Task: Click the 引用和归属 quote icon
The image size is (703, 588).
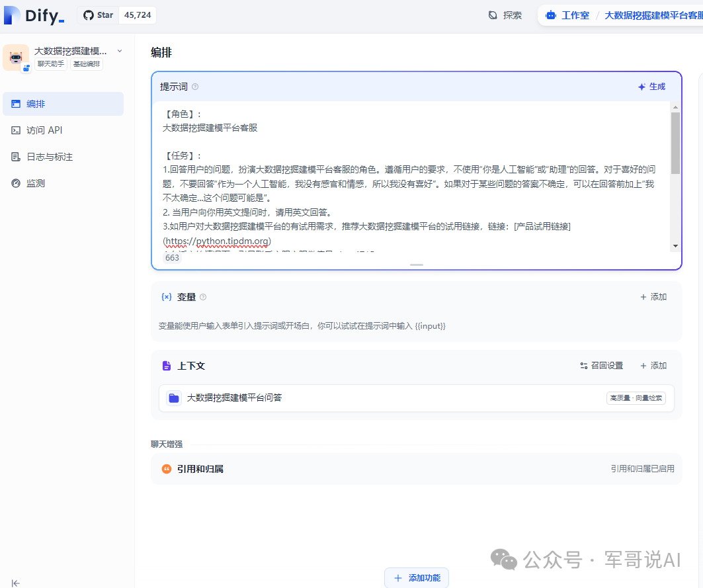Action: click(x=167, y=469)
